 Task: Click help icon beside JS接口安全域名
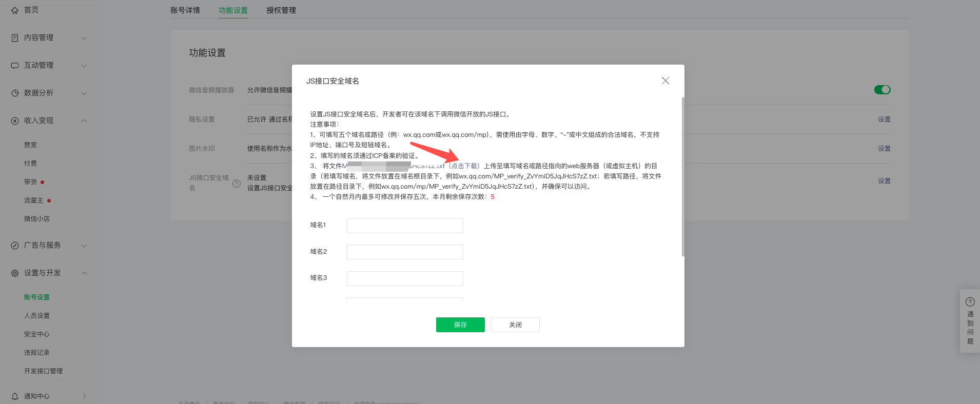tap(237, 184)
